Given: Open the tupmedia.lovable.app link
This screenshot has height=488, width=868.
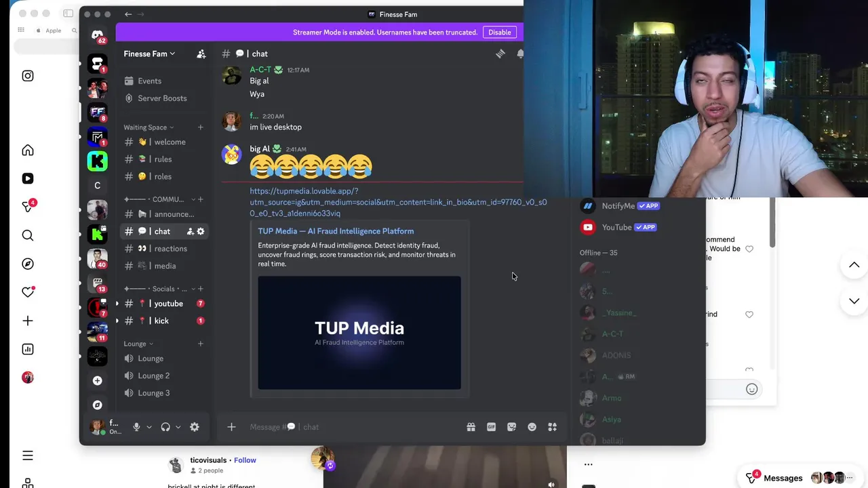Looking at the screenshot, I should point(398,202).
